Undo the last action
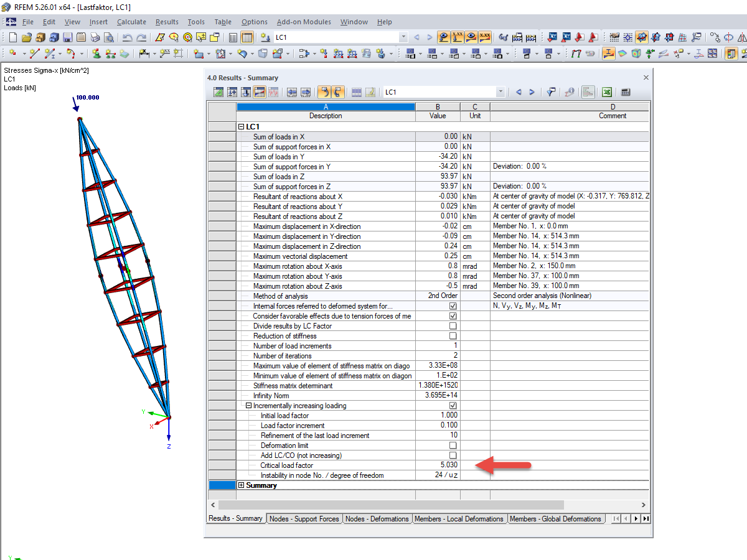747x560 pixels. (x=127, y=37)
